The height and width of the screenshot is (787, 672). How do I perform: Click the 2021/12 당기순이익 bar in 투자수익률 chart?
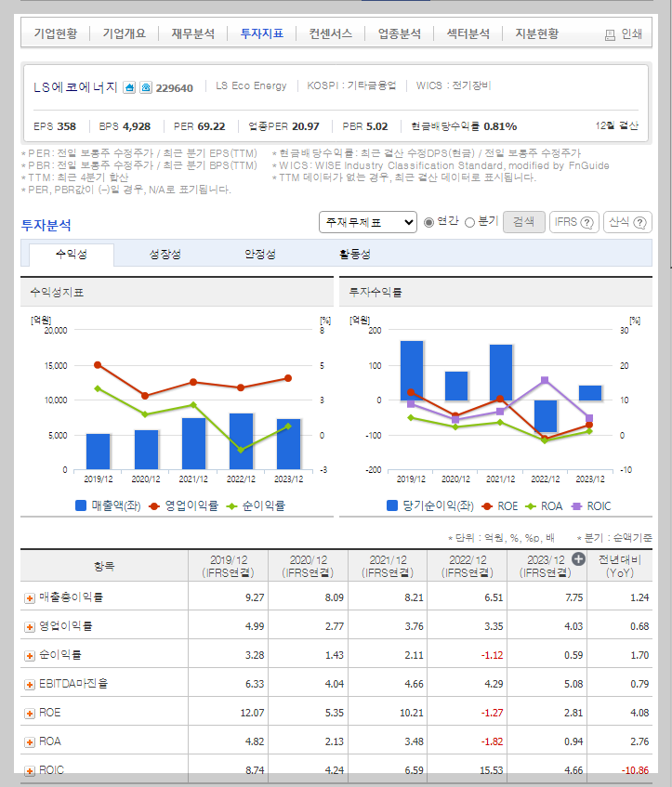501,373
